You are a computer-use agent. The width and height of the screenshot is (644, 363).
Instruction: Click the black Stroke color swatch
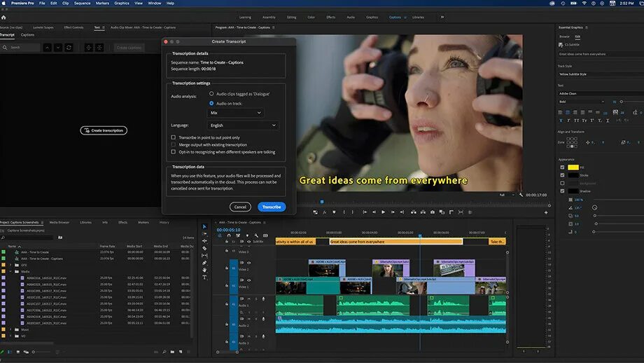[x=573, y=175]
